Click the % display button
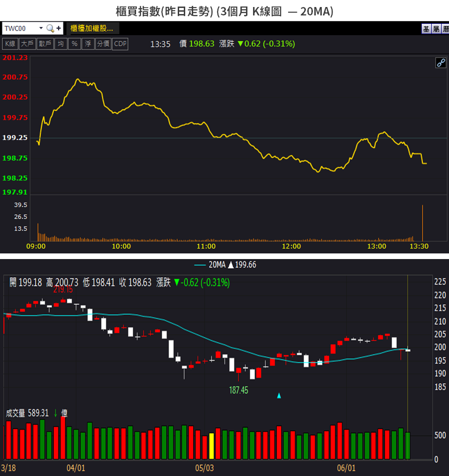Viewport: 449px width, 476px height. click(x=74, y=44)
